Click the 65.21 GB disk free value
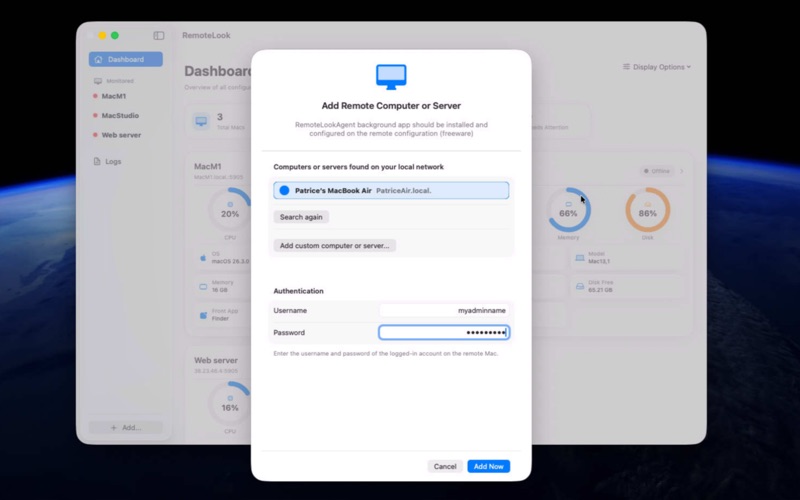Viewport: 800px width, 500px height. click(x=601, y=290)
